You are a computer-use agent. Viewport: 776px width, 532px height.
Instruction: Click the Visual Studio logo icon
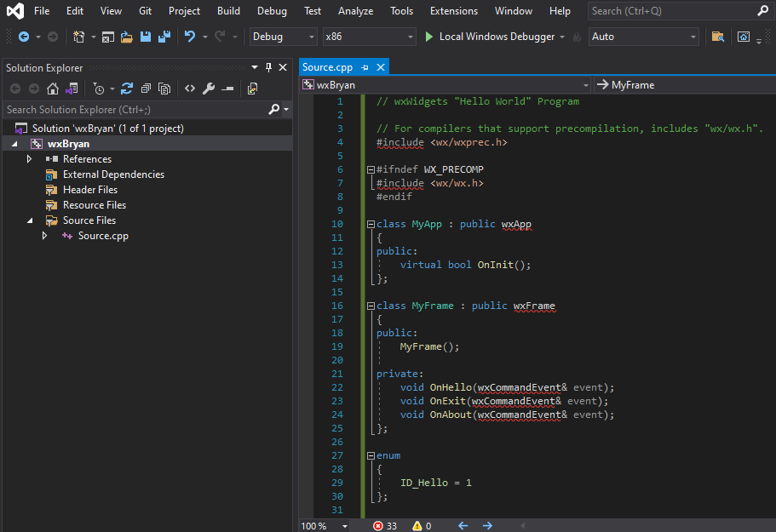tap(14, 11)
